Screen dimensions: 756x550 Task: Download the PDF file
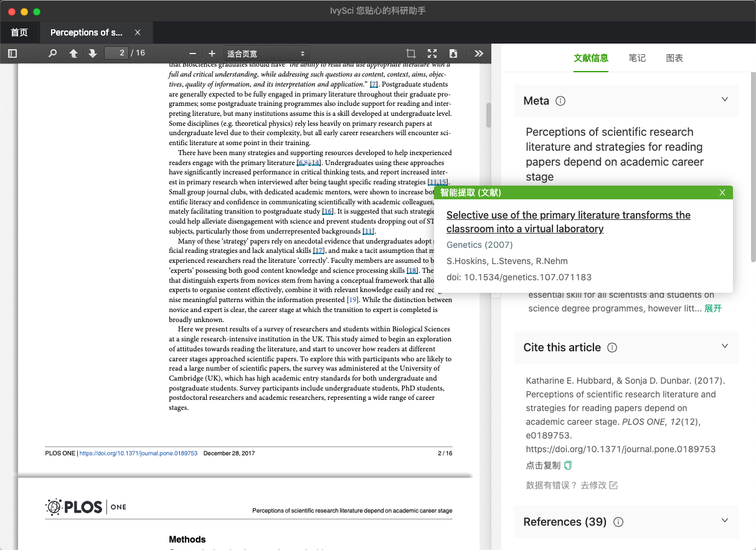point(453,54)
